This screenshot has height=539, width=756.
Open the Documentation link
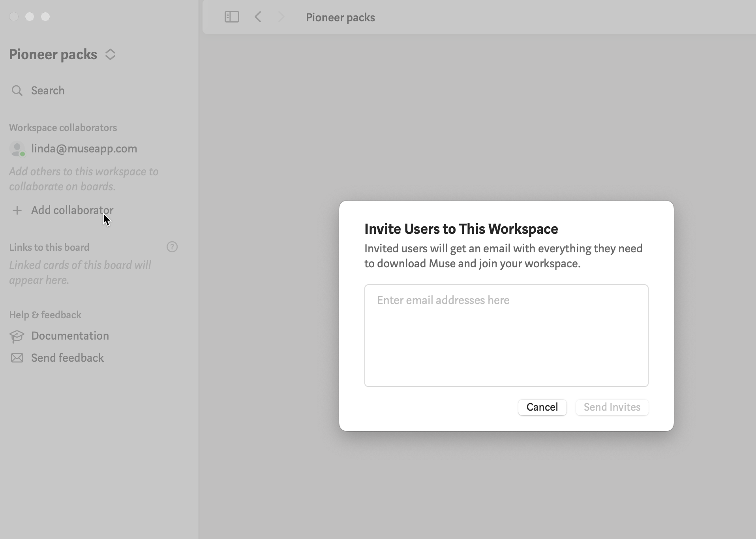click(x=70, y=336)
